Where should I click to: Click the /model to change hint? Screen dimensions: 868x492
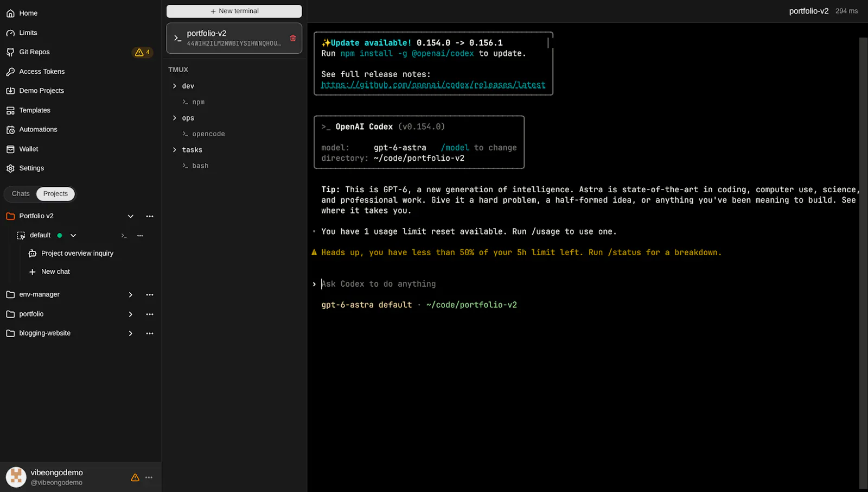coord(479,148)
